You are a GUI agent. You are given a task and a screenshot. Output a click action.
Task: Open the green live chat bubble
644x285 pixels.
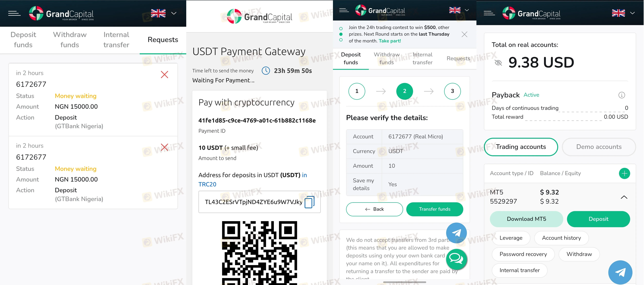click(x=456, y=259)
